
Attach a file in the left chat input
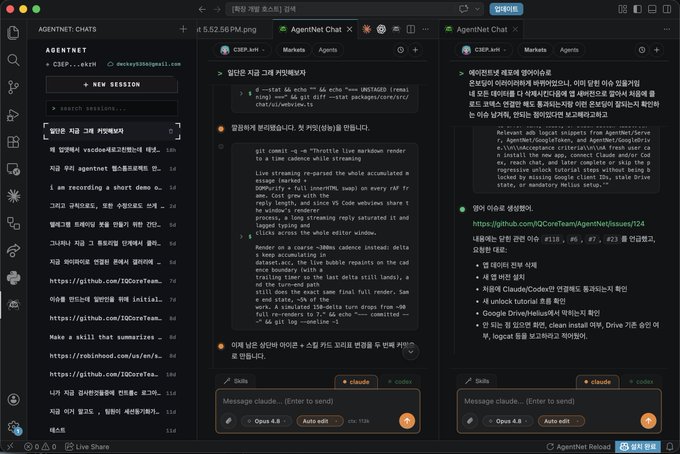click(x=229, y=421)
